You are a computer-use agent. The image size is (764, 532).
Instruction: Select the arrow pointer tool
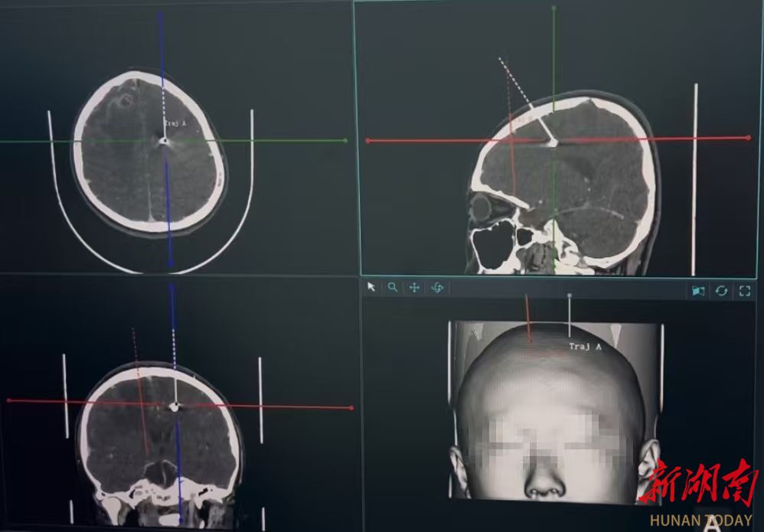(x=371, y=288)
